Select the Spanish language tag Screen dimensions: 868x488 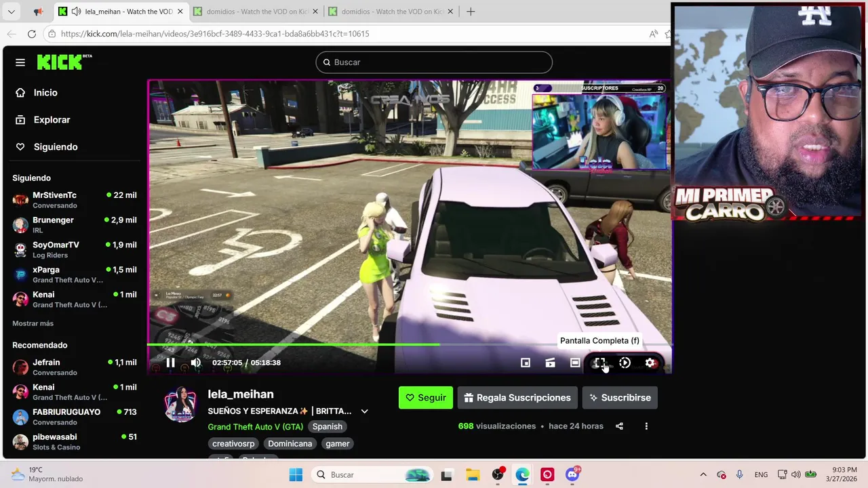click(327, 427)
